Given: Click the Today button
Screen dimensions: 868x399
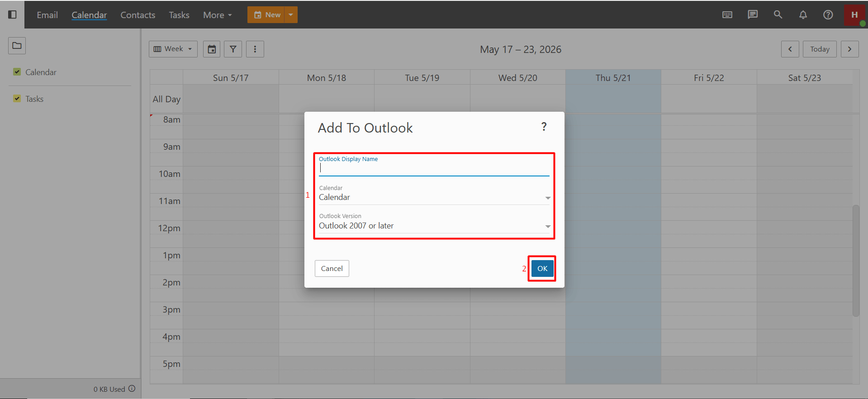Looking at the screenshot, I should click(820, 49).
